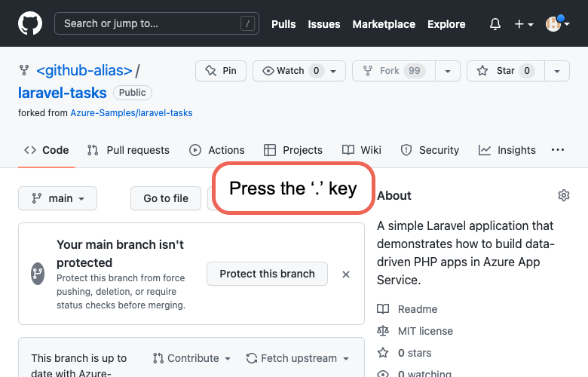Expand the Fetch upstream dropdown
Viewport: 588px width, 377px height.
point(298,358)
